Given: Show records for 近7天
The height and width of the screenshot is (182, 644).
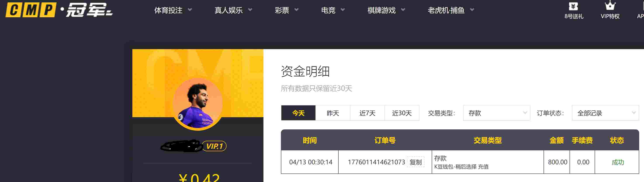Looking at the screenshot, I should click(367, 113).
